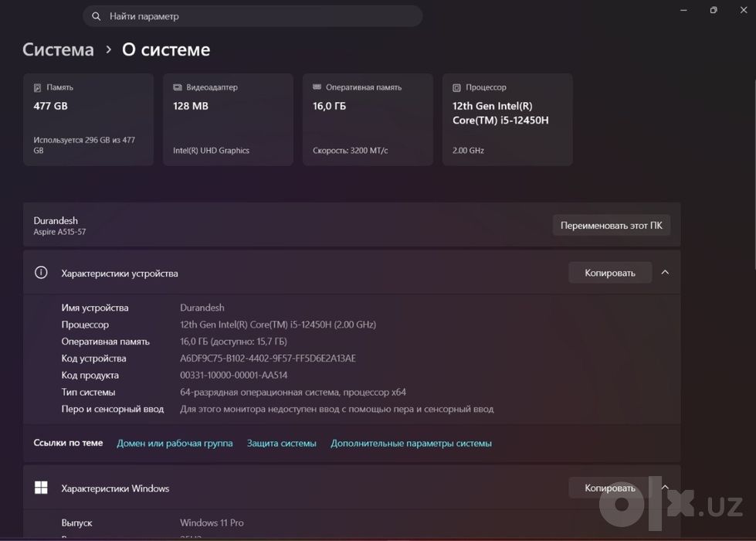756x541 pixels.
Task: Click "Intel(R) UHD Graphics" text
Action: click(211, 151)
